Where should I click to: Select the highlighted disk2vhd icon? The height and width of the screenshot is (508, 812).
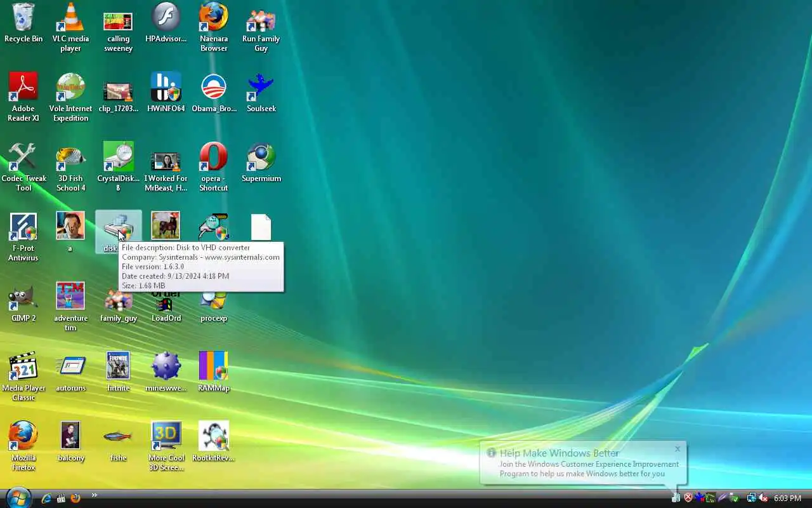[x=118, y=232]
